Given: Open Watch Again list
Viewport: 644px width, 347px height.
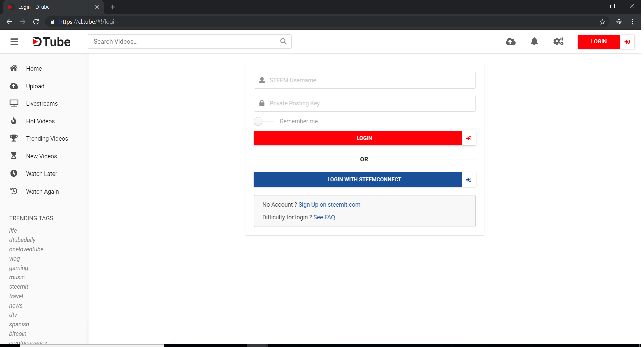Looking at the screenshot, I should [42, 191].
